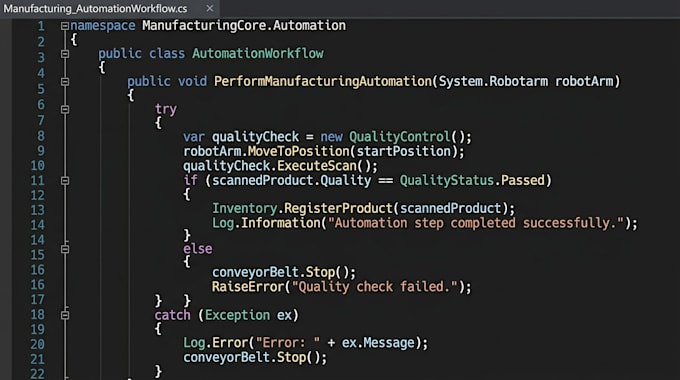Image resolution: width=680 pixels, height=380 pixels.
Task: Collapse the catch block fold marker
Action: 65,315
